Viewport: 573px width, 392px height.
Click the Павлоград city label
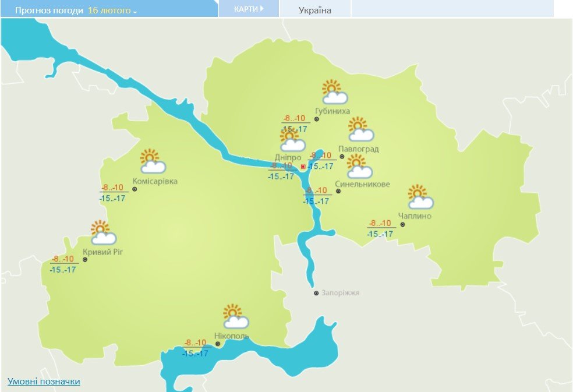tap(359, 149)
